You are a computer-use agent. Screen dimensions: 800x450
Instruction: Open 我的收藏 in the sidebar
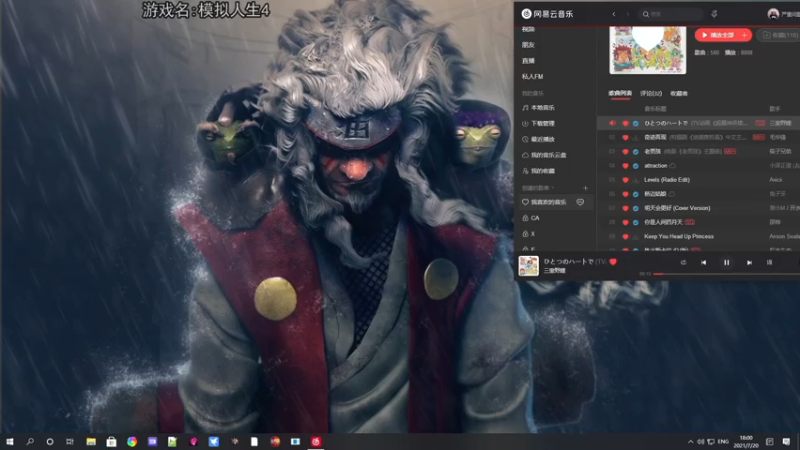(x=538, y=171)
